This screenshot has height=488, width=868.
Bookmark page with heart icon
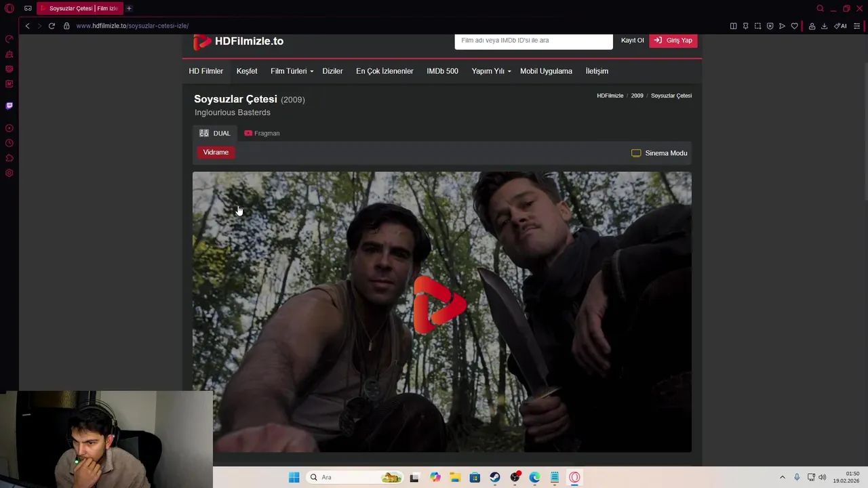[x=794, y=26]
